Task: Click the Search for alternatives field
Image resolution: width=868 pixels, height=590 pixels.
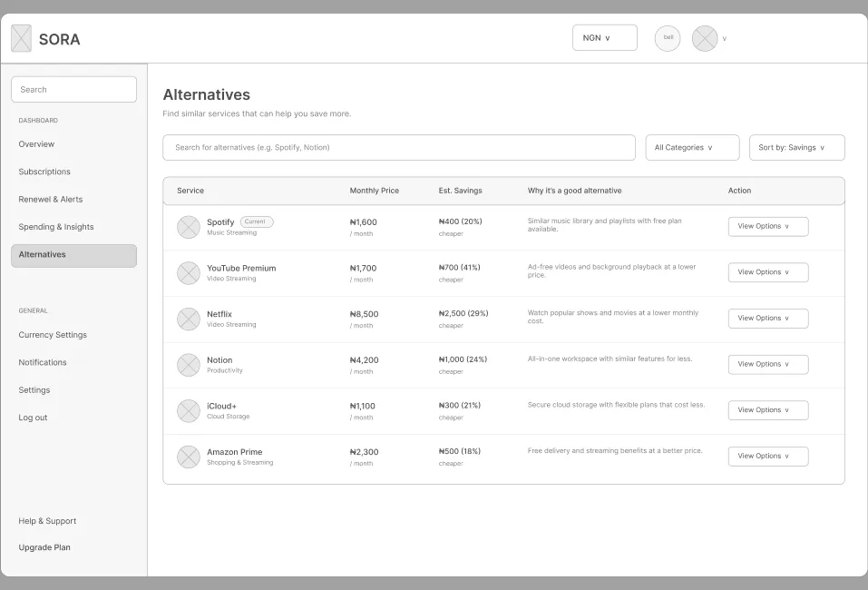Action: 398,147
